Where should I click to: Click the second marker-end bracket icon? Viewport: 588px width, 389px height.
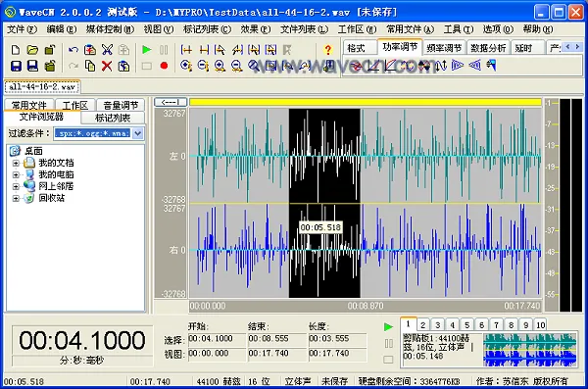204,50
